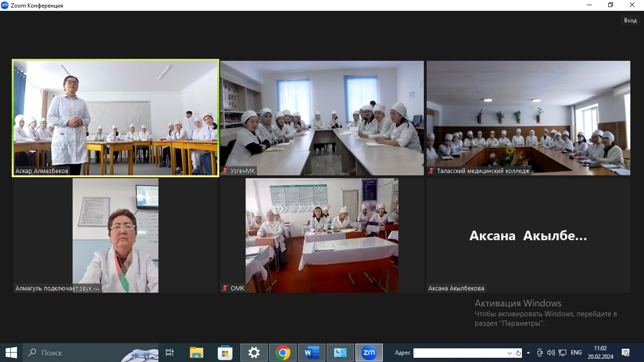Open Google Chrome from the taskbar
This screenshot has height=362, width=644.
283,353
